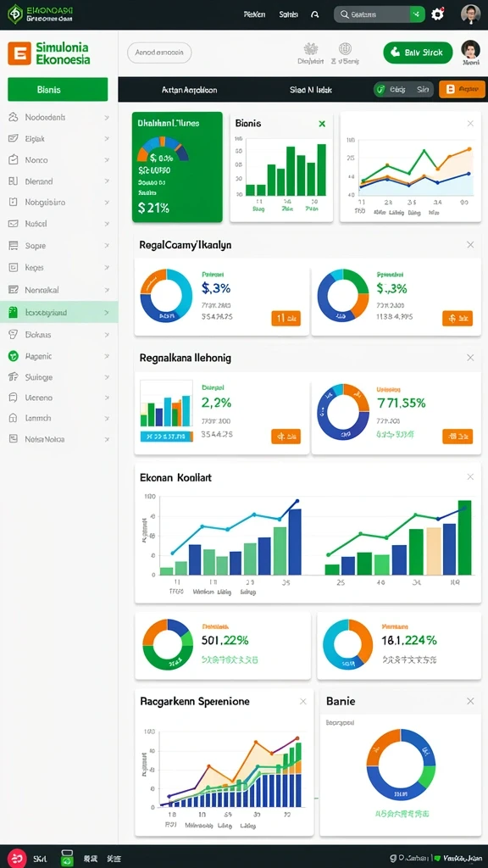Switch to the Siad N Isdak tab
Image resolution: width=488 pixels, height=868 pixels.
(x=310, y=89)
